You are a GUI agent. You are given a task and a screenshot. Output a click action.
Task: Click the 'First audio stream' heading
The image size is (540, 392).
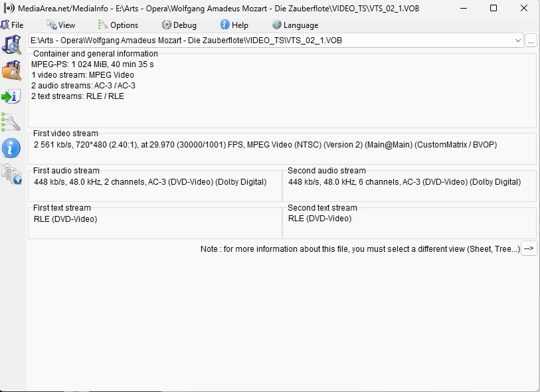click(66, 171)
